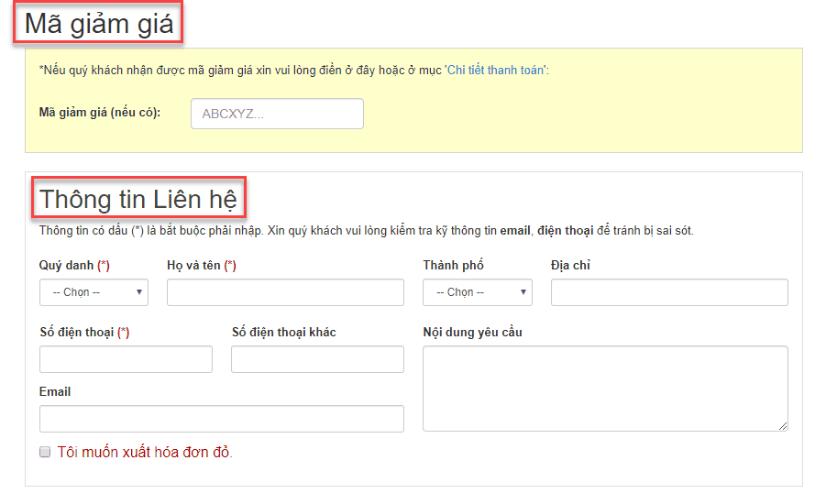
Task: Open the Thành phố dropdown list
Action: tap(477, 292)
